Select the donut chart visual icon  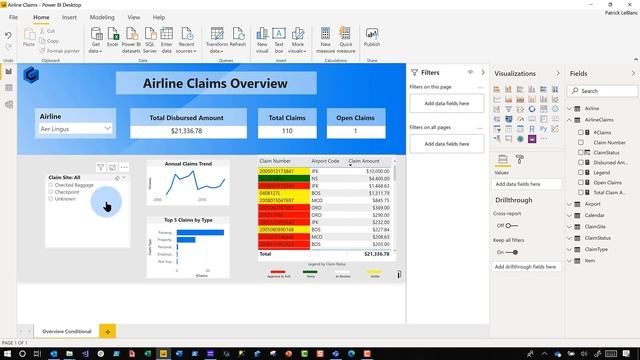532,109
